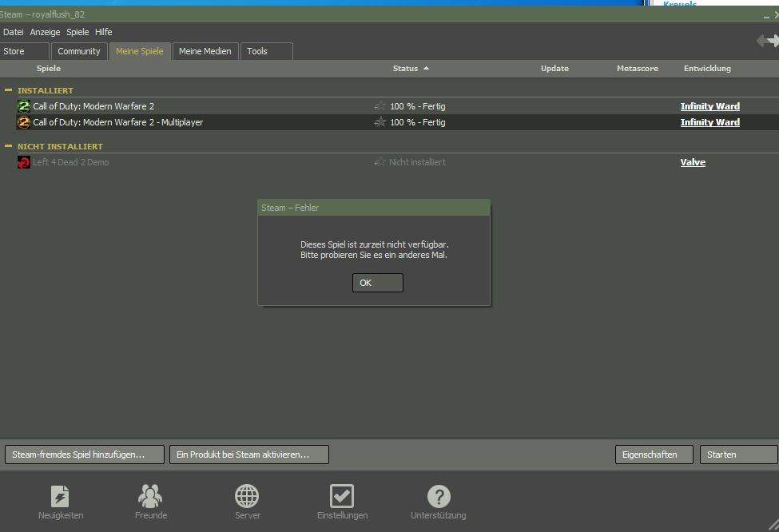Click OK in the Steam error dialog
This screenshot has width=779, height=532.
(378, 283)
